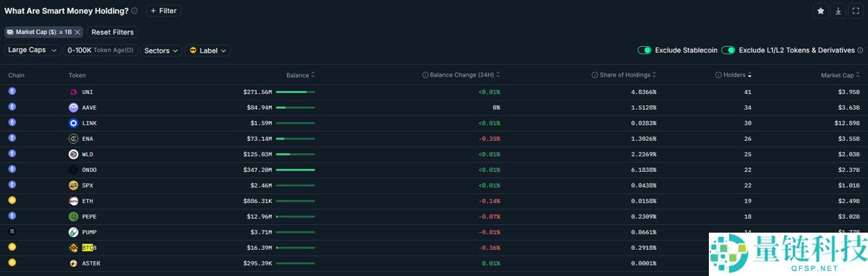Sort table by Balance column

pos(300,75)
